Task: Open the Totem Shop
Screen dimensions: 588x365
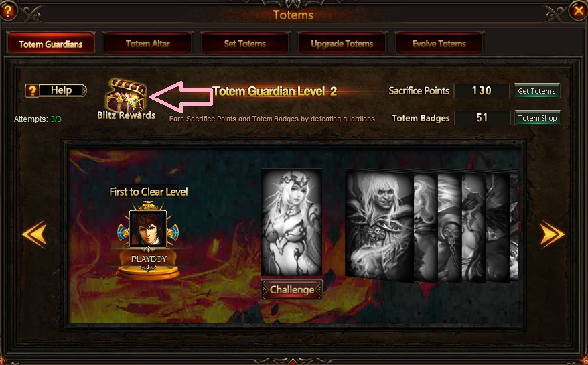Action: [537, 118]
